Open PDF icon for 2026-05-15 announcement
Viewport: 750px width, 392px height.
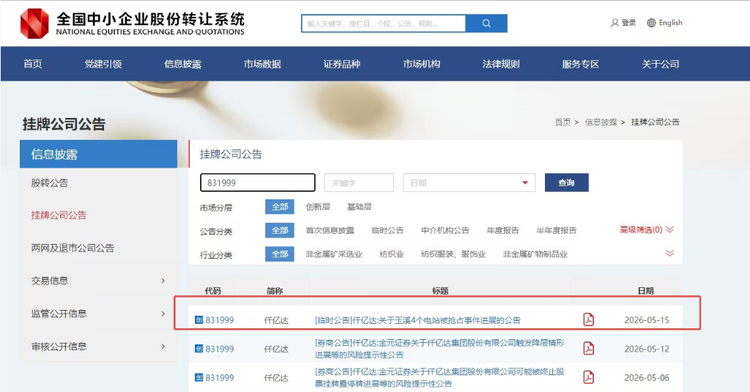pos(588,319)
